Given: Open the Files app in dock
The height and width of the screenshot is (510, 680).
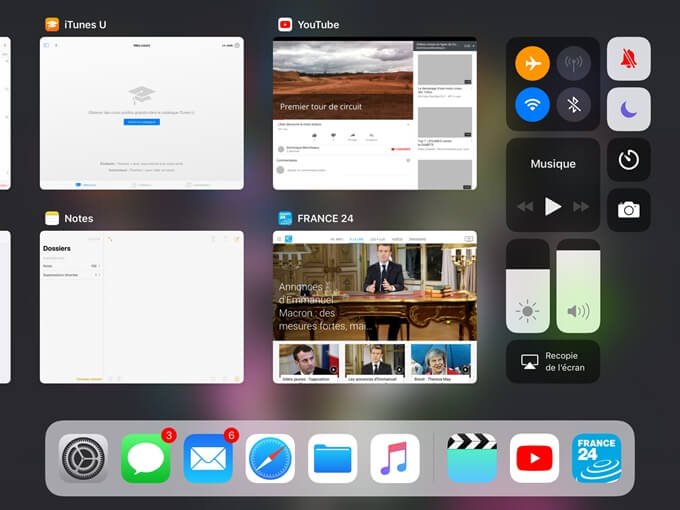Looking at the screenshot, I should pyautogui.click(x=333, y=458).
